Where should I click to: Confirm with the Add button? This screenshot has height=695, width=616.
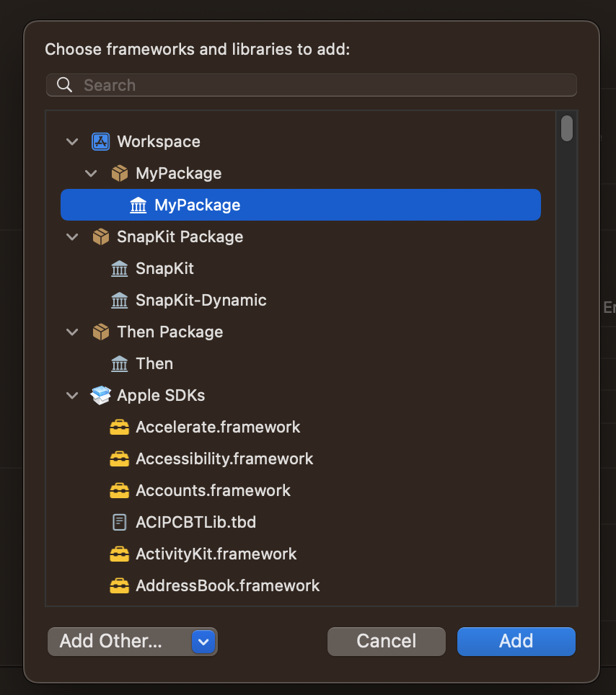pos(516,642)
